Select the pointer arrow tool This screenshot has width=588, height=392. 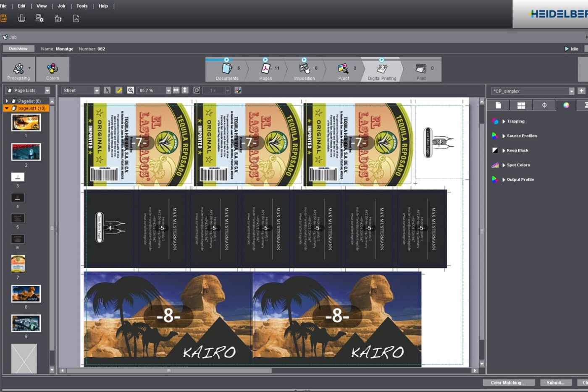[107, 90]
